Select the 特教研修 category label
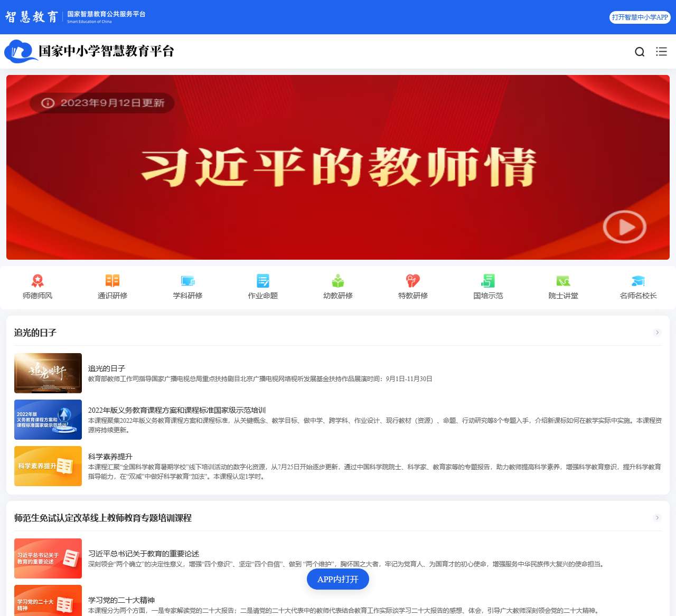676x616 pixels. click(x=413, y=296)
